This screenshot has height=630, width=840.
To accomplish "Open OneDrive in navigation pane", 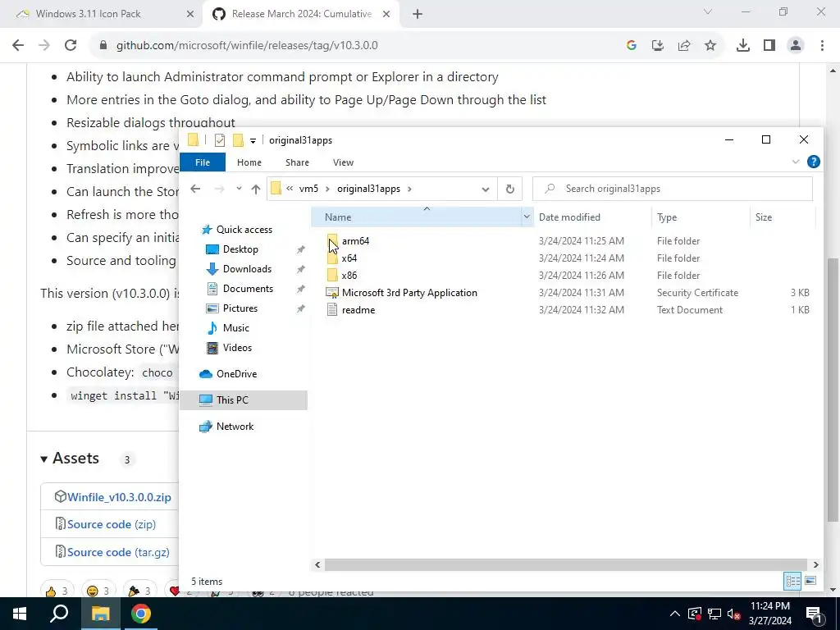I will coord(236,374).
